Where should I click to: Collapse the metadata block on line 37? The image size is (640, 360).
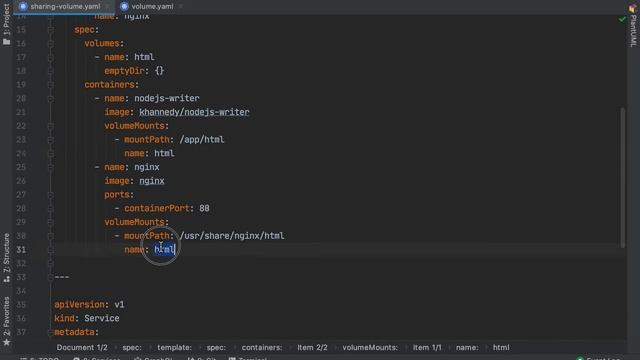pos(51,332)
